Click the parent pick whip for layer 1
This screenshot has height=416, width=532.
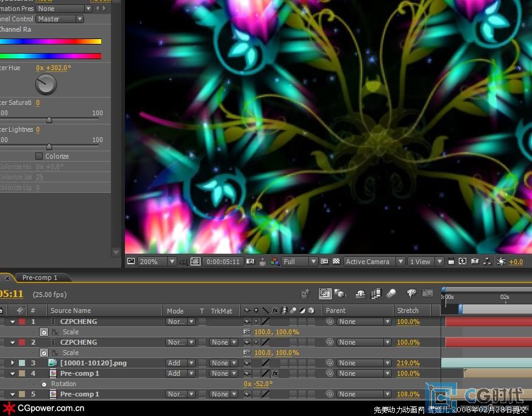330,321
